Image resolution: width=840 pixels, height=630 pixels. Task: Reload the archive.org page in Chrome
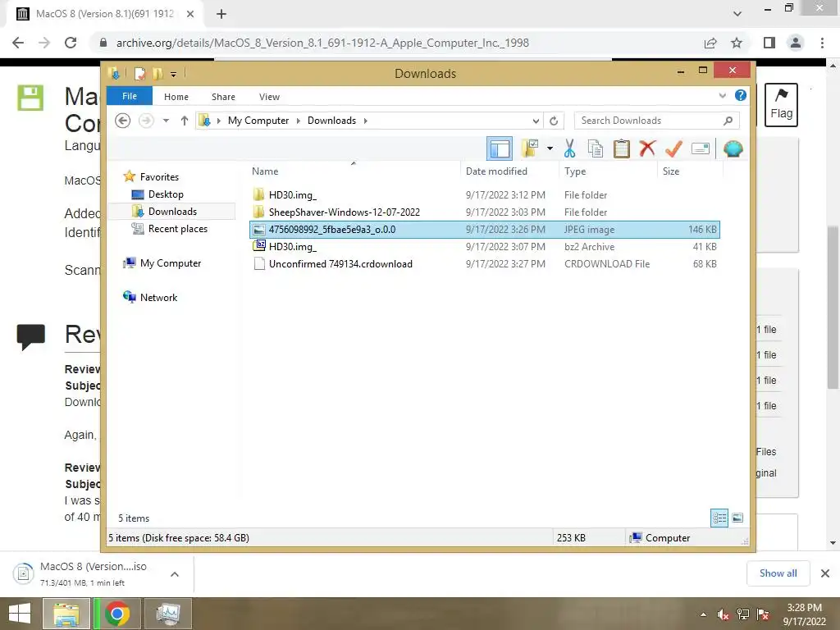(71, 43)
